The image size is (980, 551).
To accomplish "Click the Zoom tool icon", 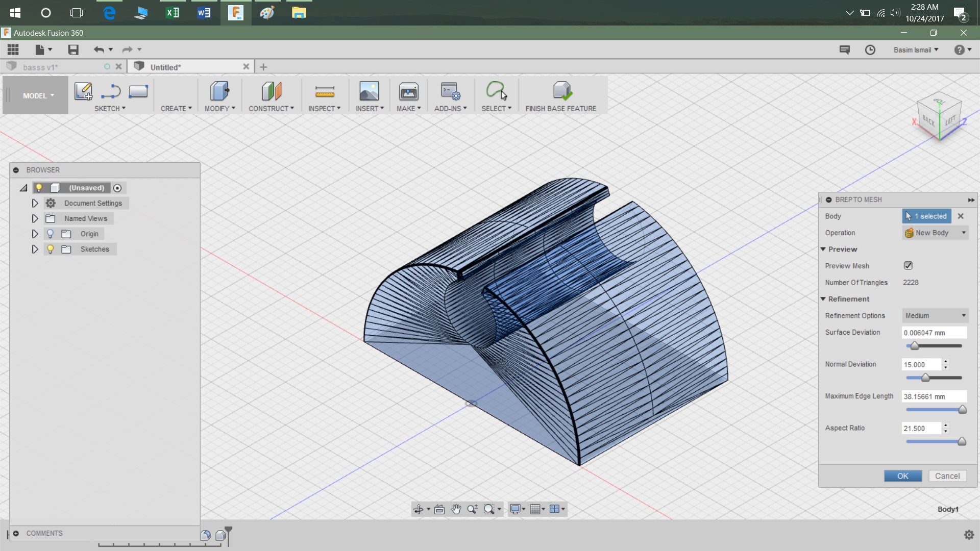I will (472, 509).
